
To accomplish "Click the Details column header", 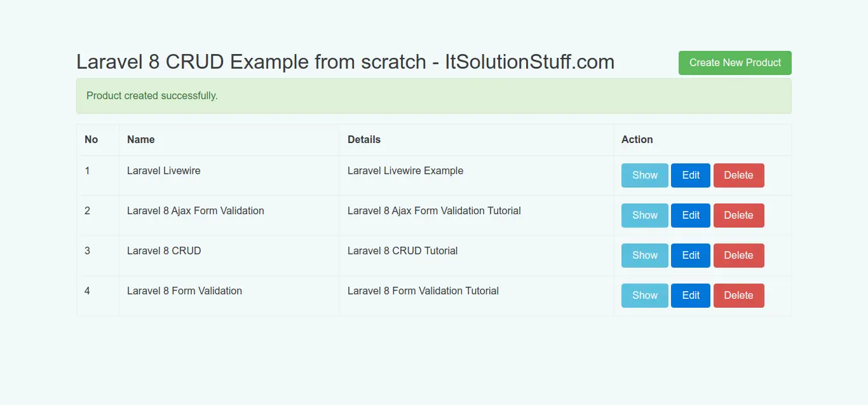I will [x=364, y=139].
